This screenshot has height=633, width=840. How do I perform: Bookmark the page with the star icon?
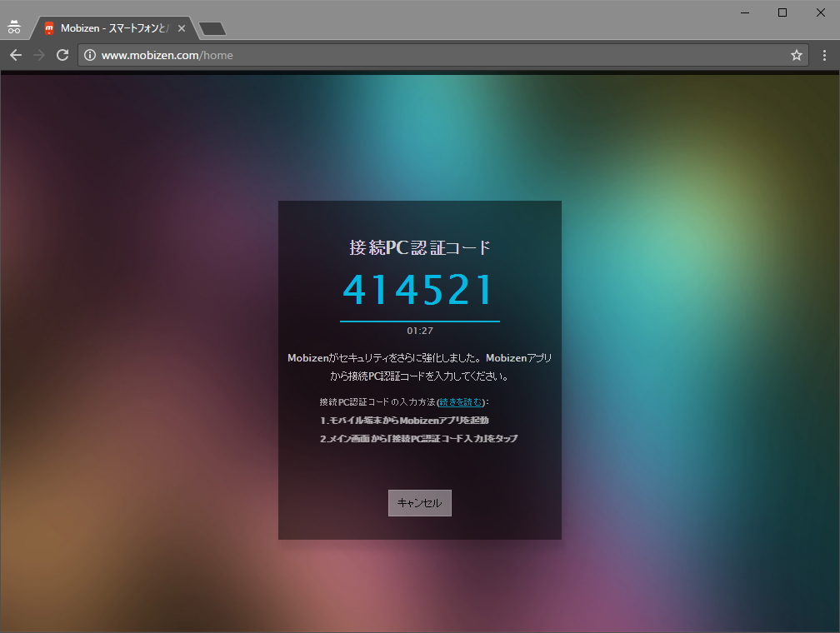[797, 55]
